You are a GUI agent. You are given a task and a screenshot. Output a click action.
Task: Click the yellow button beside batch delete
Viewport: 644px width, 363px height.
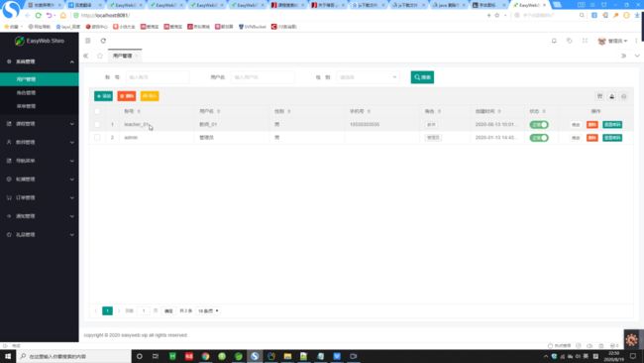point(150,96)
